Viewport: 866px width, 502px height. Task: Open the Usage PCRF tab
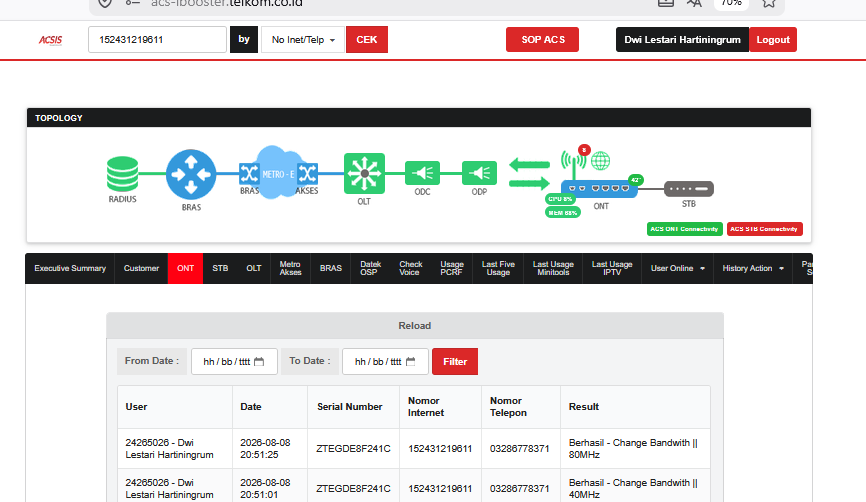coord(452,268)
